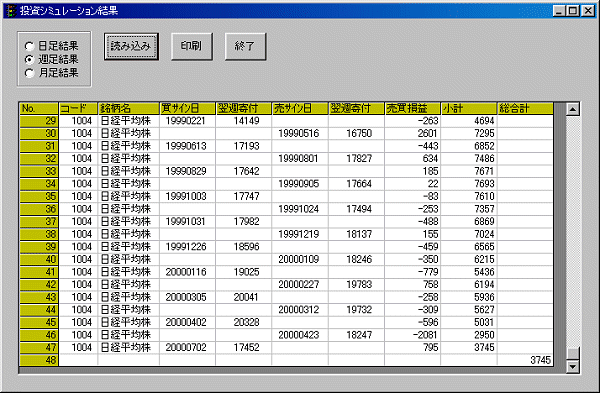Select the 週足結果 radio button

click(51, 60)
